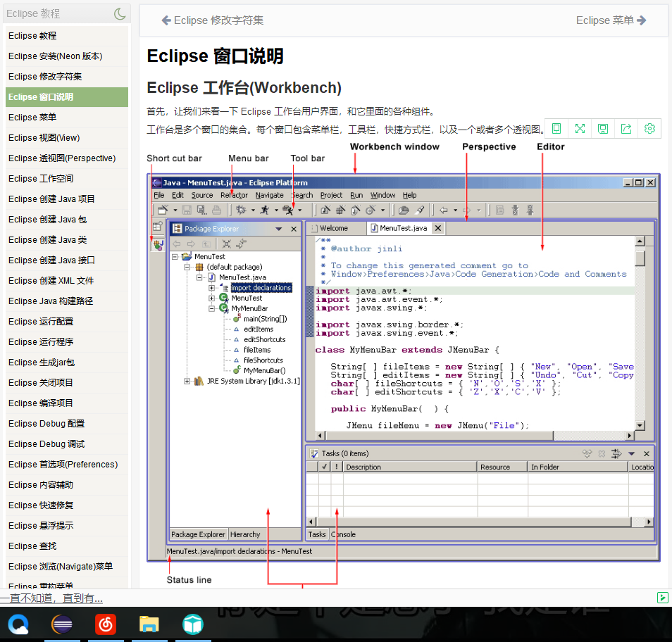The height and width of the screenshot is (642, 672).
Task: Open Eclipse 生成jar包 in sidebar
Action: 67,363
